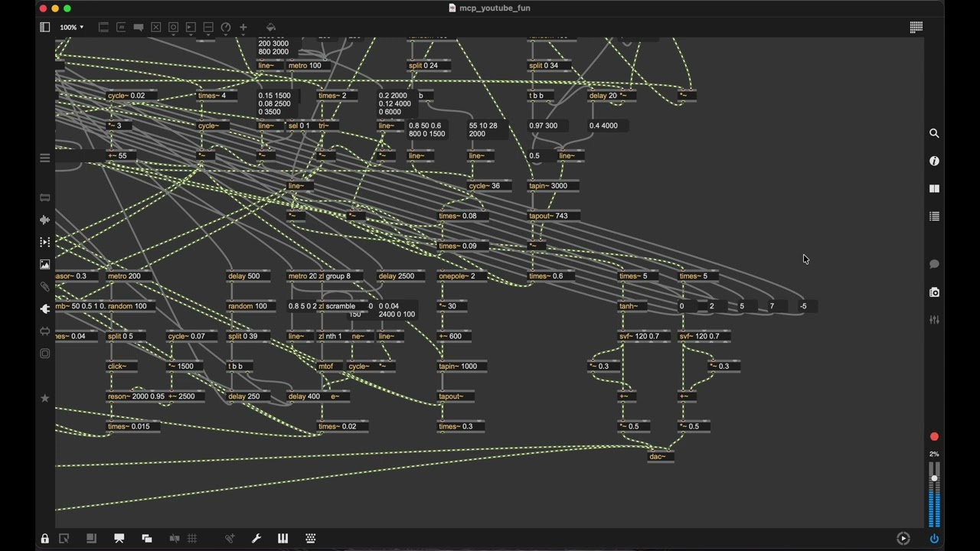980x551 pixels.
Task: Open the Max console list icon
Action: (934, 217)
